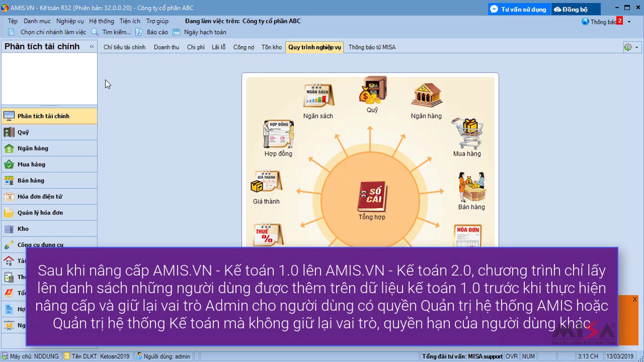Image resolution: width=644 pixels, height=362 pixels.
Task: Select Công cụ dụng cụ in sidebar
Action: [49, 245]
